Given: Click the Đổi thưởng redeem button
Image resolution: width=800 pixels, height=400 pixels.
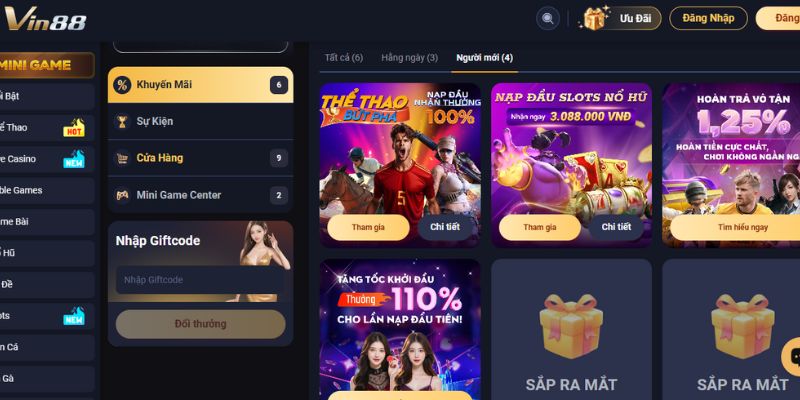Looking at the screenshot, I should [200, 324].
